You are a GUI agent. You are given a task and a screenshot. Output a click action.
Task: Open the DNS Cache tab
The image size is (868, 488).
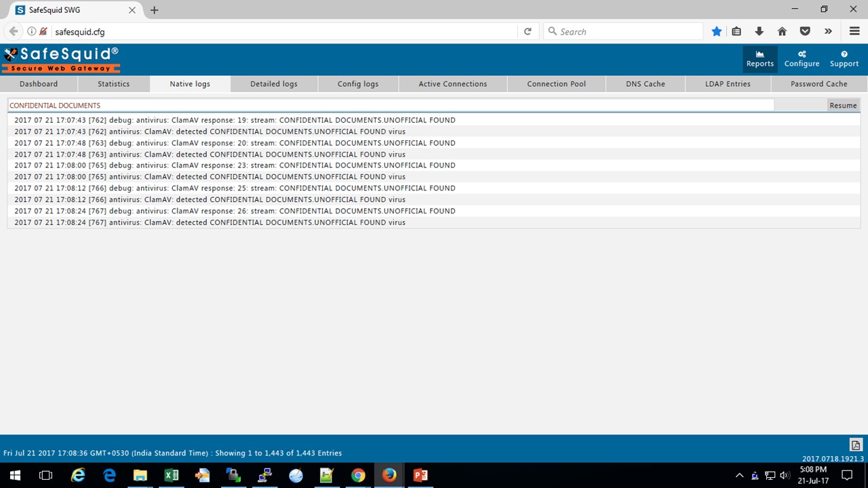(646, 84)
